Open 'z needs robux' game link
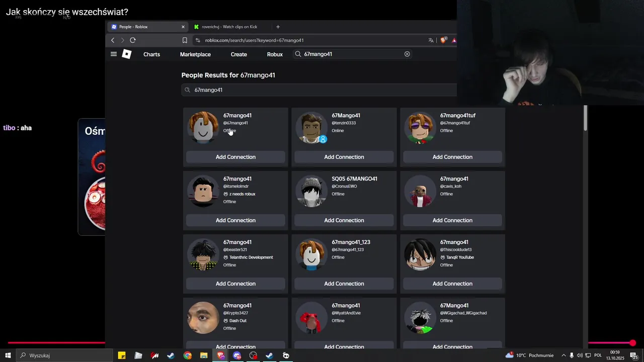Viewport: 644px width, 362px height. pos(242,194)
